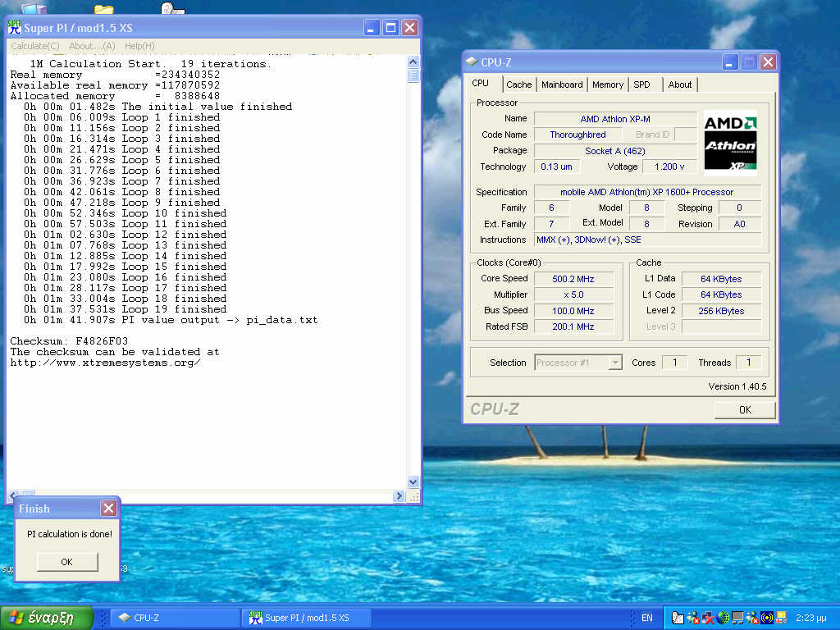
Task: Click the system clock showing 2:23
Action: pos(810,618)
